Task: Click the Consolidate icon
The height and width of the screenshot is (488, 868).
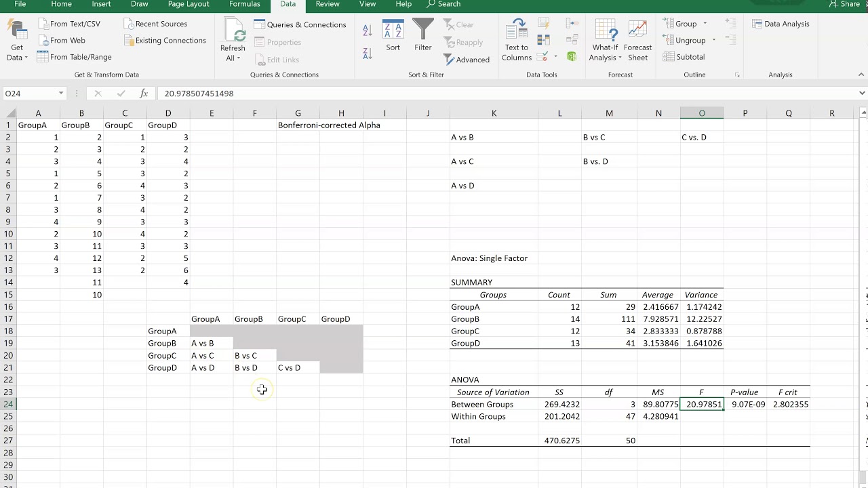Action: point(572,24)
